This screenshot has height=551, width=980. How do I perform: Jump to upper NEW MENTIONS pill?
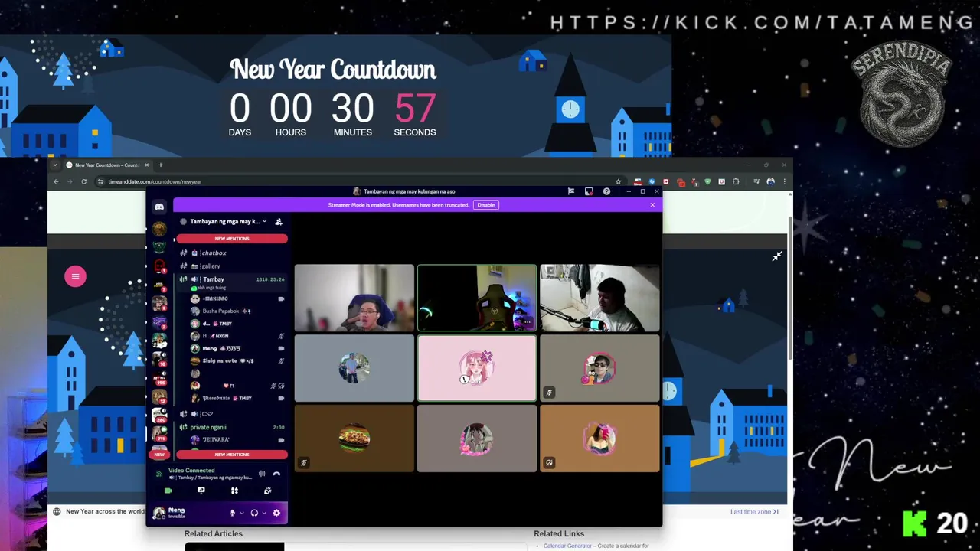(x=232, y=239)
